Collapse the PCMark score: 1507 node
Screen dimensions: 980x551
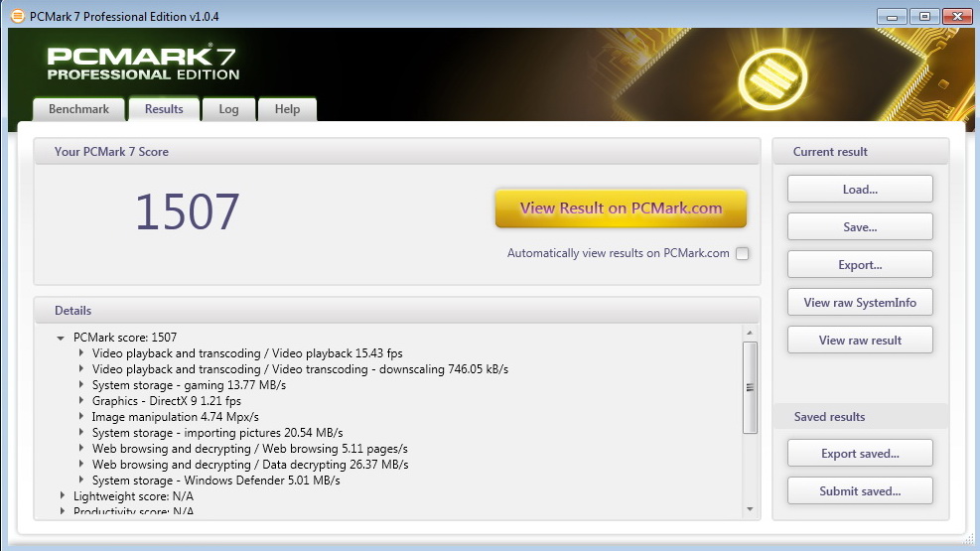click(x=61, y=338)
